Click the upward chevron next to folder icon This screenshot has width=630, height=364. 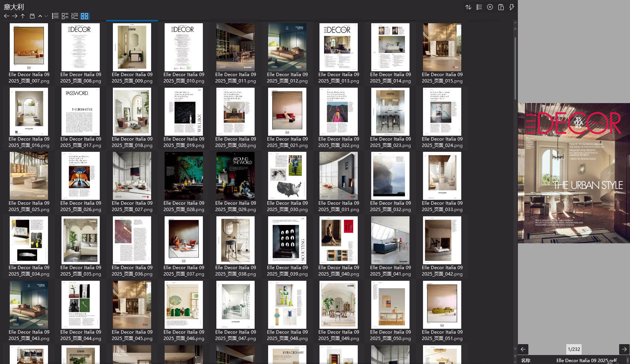pos(40,16)
